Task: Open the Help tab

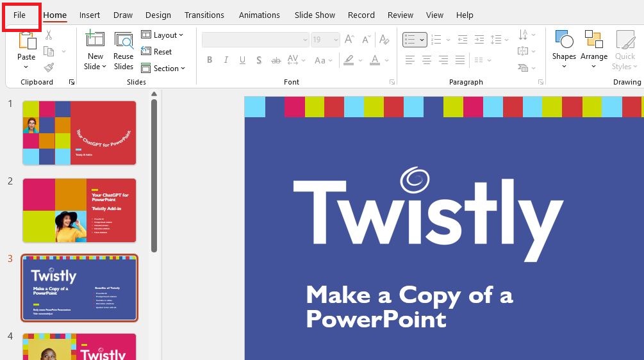Action: [465, 15]
